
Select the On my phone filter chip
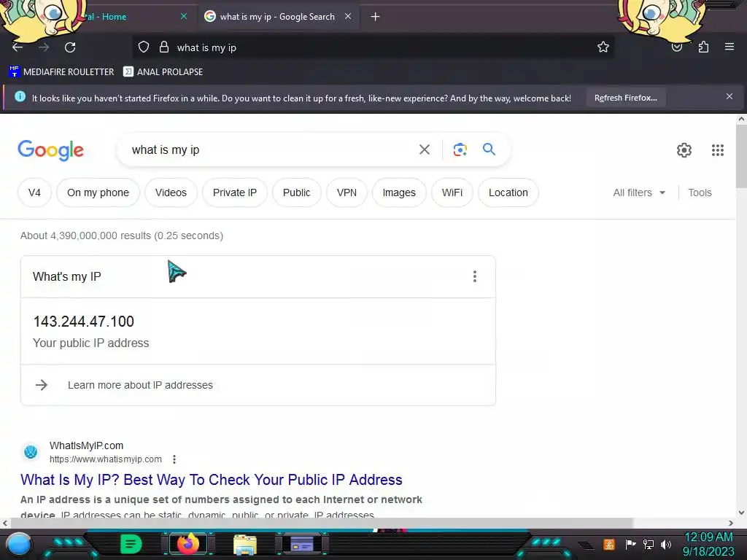98,192
